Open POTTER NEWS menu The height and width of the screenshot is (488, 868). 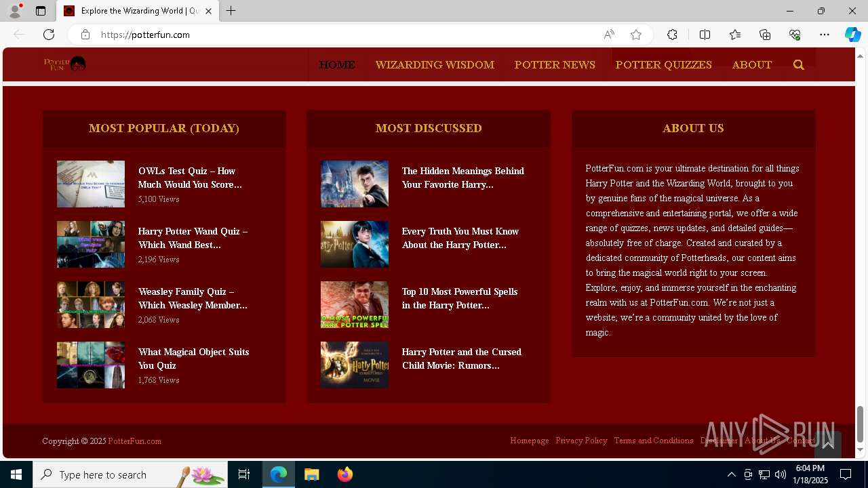555,65
